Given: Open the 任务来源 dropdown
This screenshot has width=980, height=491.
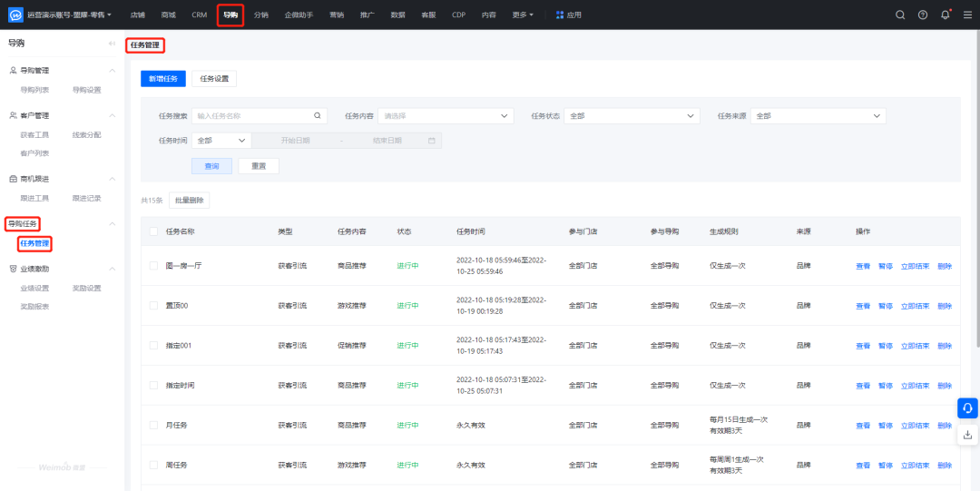Looking at the screenshot, I should [818, 115].
